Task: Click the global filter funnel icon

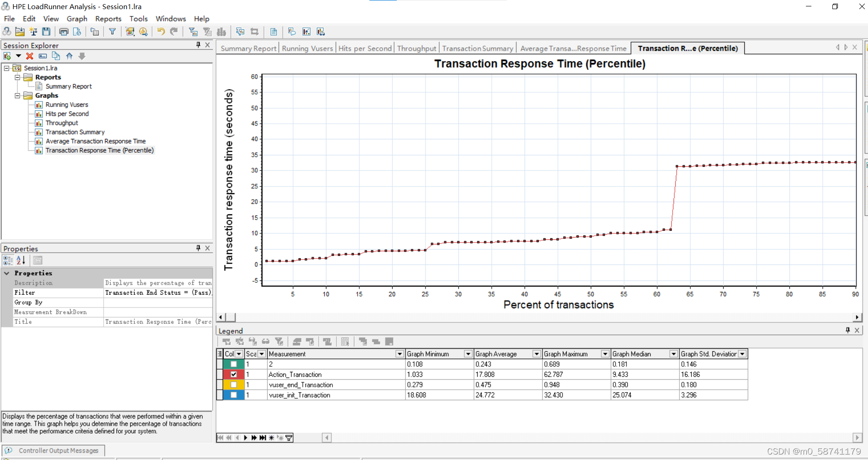Action: click(112, 32)
